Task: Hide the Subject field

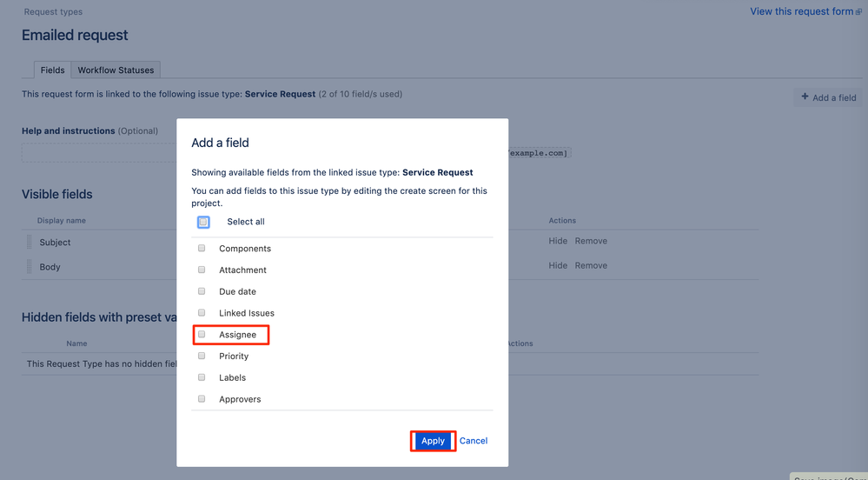Action: click(558, 241)
